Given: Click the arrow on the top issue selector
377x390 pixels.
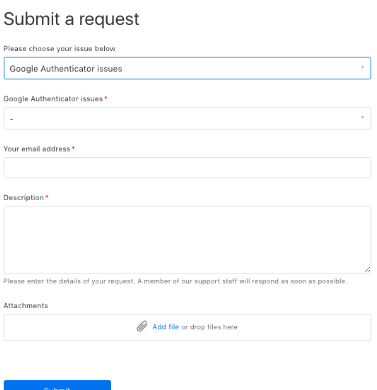Looking at the screenshot, I should pos(362,67).
